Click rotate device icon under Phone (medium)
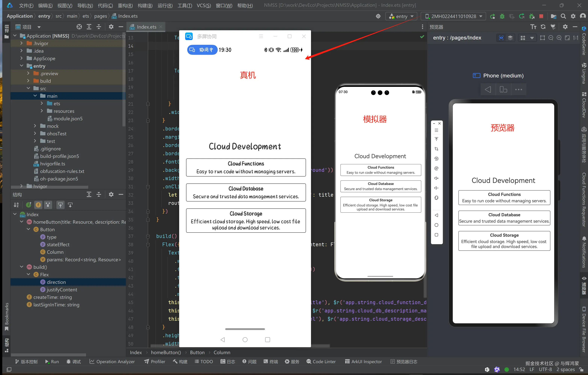 click(503, 89)
